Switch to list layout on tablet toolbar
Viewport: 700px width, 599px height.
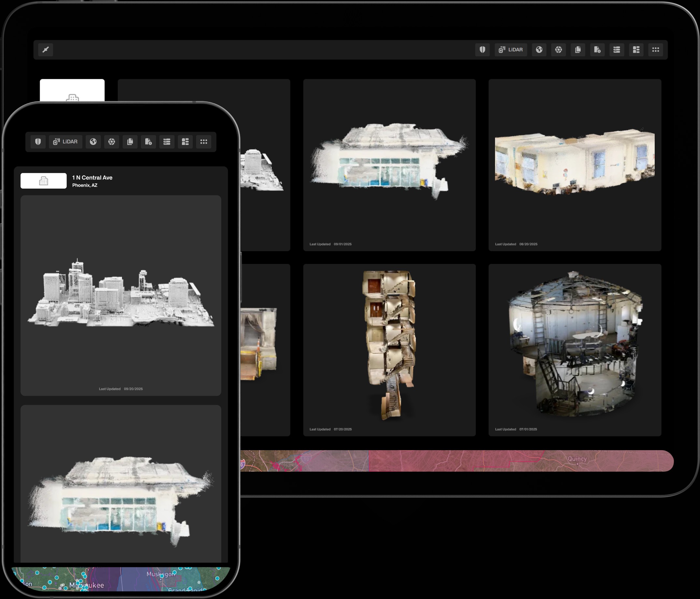point(617,50)
